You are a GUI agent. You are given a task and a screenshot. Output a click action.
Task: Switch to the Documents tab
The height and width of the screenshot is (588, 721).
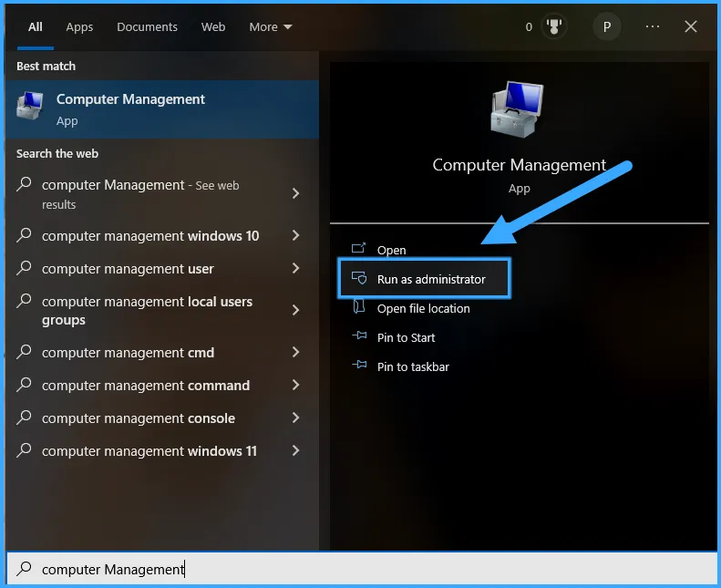pos(147,27)
